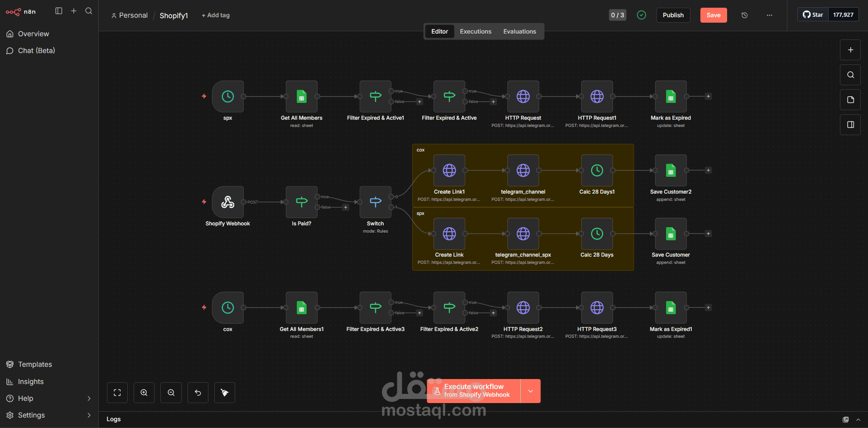868x428 pixels.
Task: Click the Save button
Action: (x=714, y=15)
